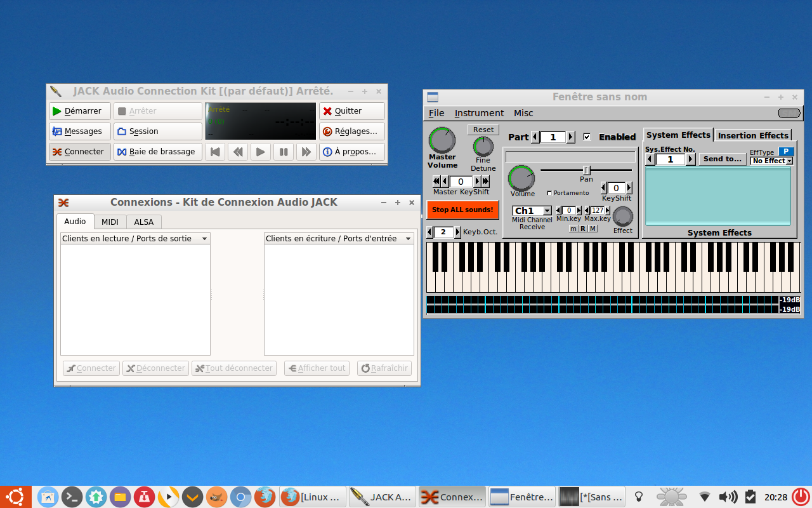
Task: Open the Messages window in JACK
Action: [80, 131]
